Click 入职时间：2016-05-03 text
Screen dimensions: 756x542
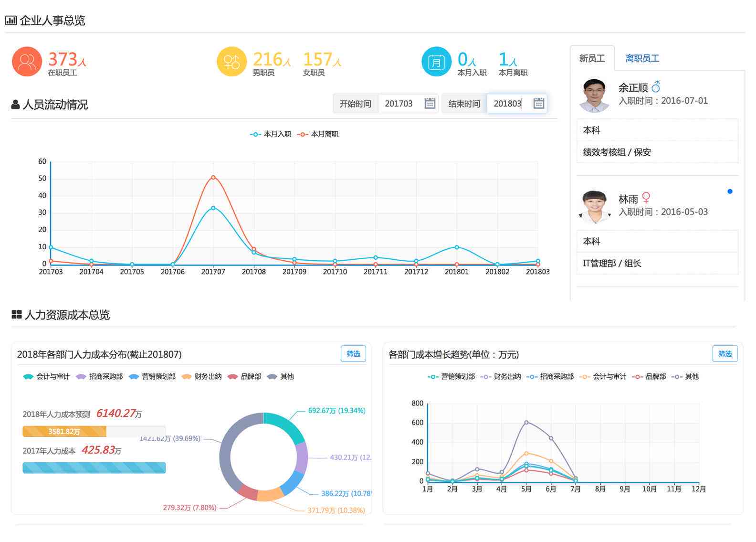663,212
